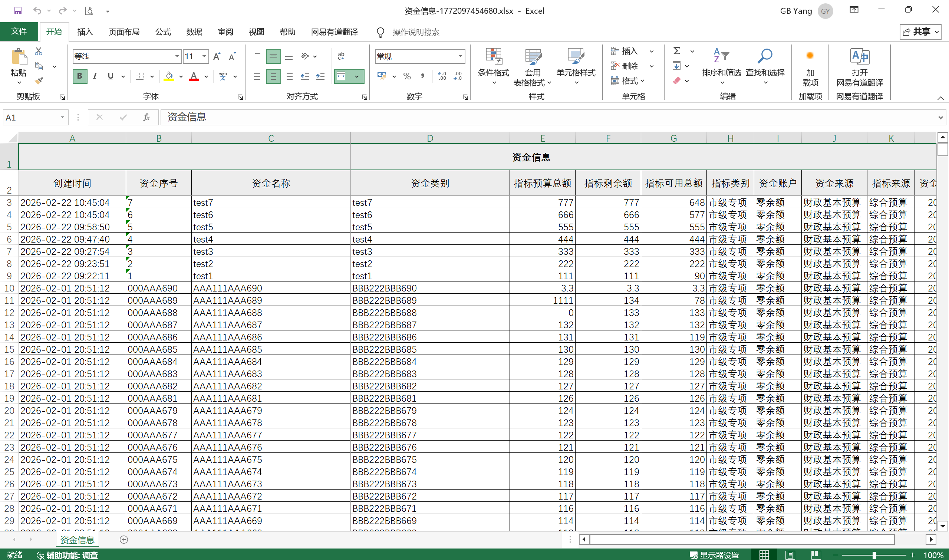Open 显示器设置 display settings
This screenshot has width=949, height=560.
pyautogui.click(x=714, y=555)
